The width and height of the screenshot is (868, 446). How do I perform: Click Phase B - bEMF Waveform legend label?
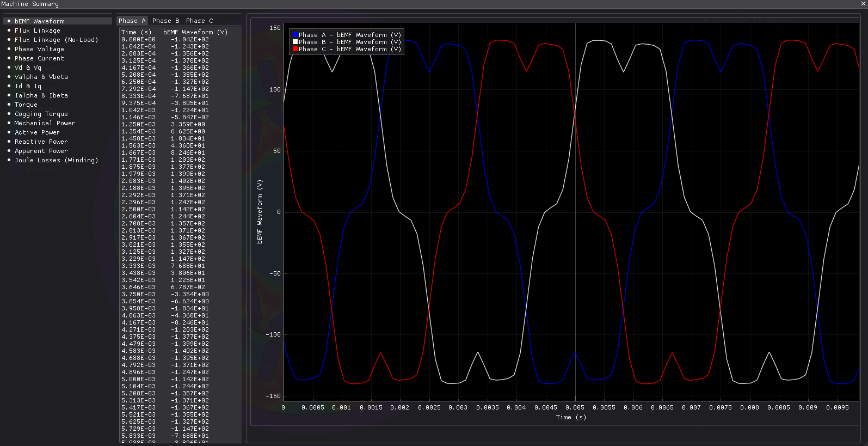(x=349, y=42)
